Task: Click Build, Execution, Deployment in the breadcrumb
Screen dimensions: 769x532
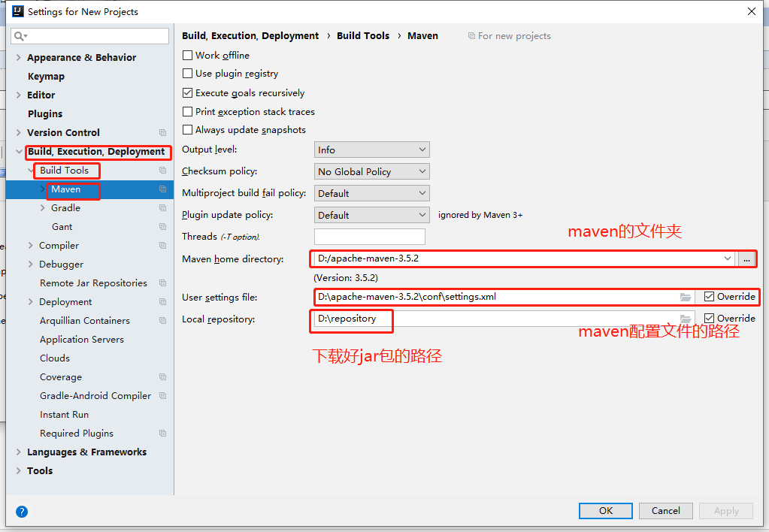Action: 250,36
